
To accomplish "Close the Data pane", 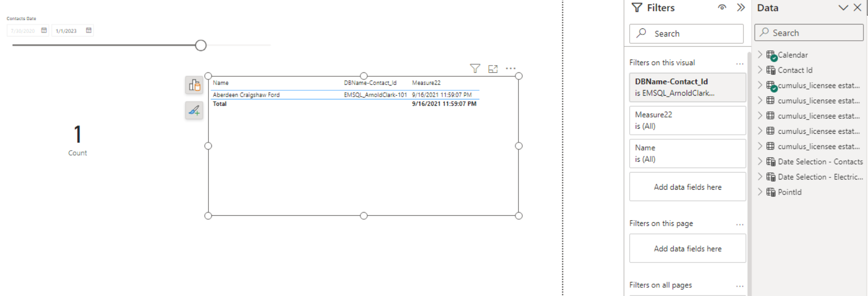I will click(857, 8).
